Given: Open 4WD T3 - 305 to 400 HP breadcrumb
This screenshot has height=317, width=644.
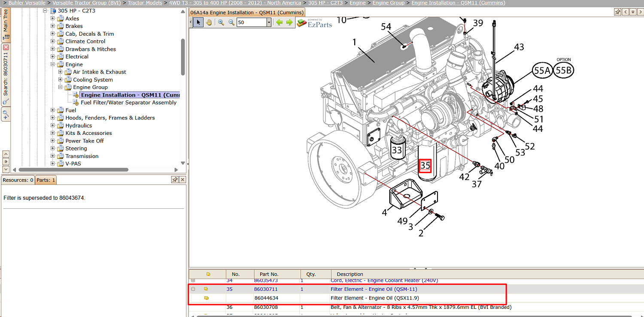Looking at the screenshot, I should pos(235,3).
